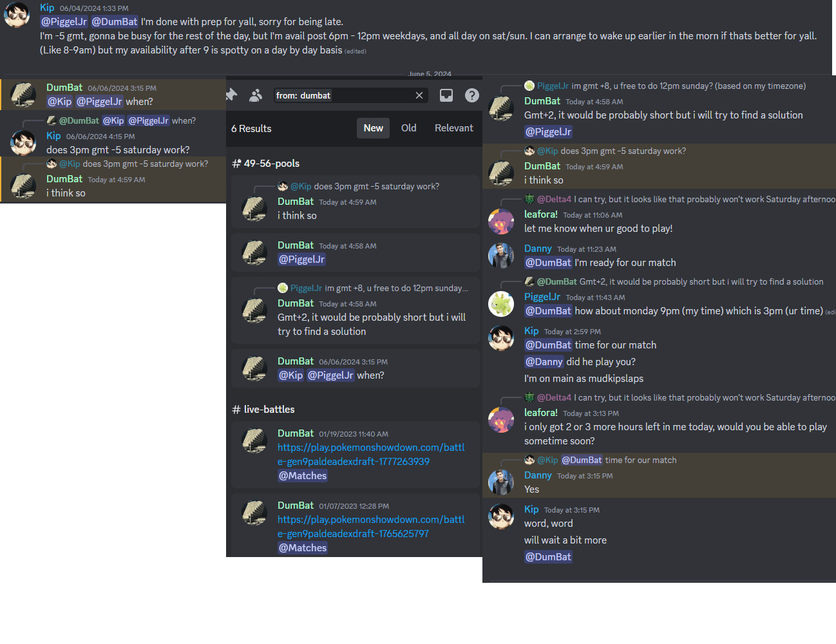836x644 pixels.
Task: Jump to the 'i think so' search result
Action: pos(356,202)
